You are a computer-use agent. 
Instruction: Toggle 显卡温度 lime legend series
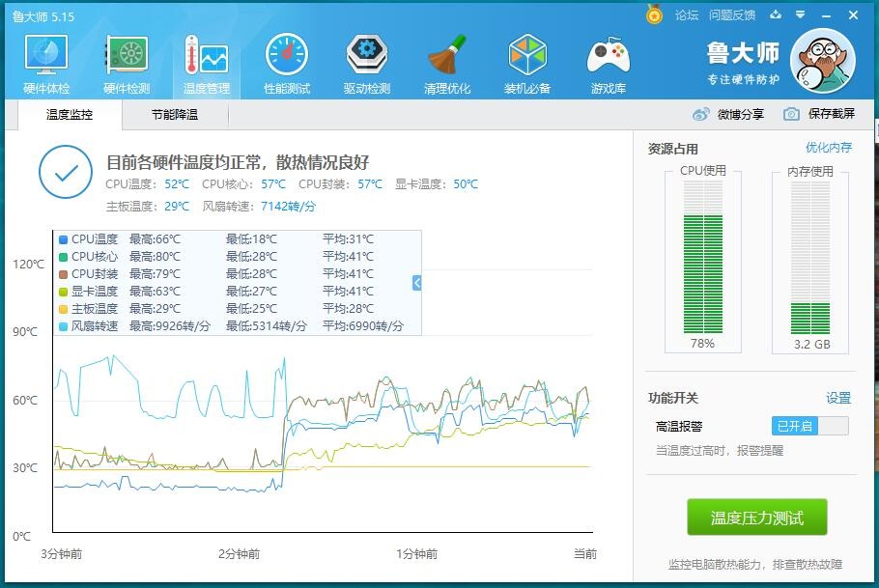point(64,292)
